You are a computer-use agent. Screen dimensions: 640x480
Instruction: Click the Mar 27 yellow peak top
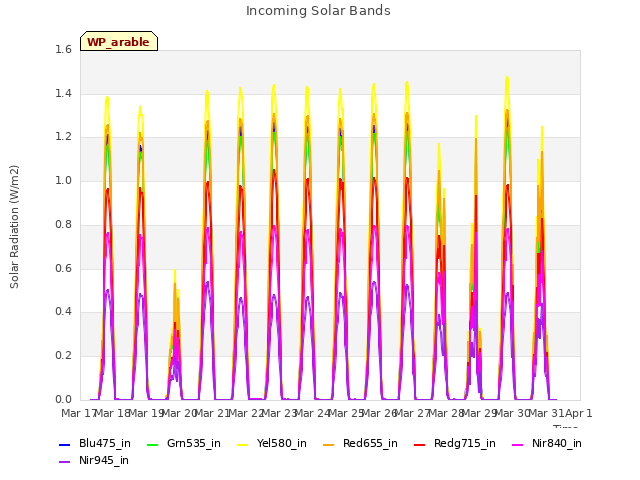tap(407, 83)
